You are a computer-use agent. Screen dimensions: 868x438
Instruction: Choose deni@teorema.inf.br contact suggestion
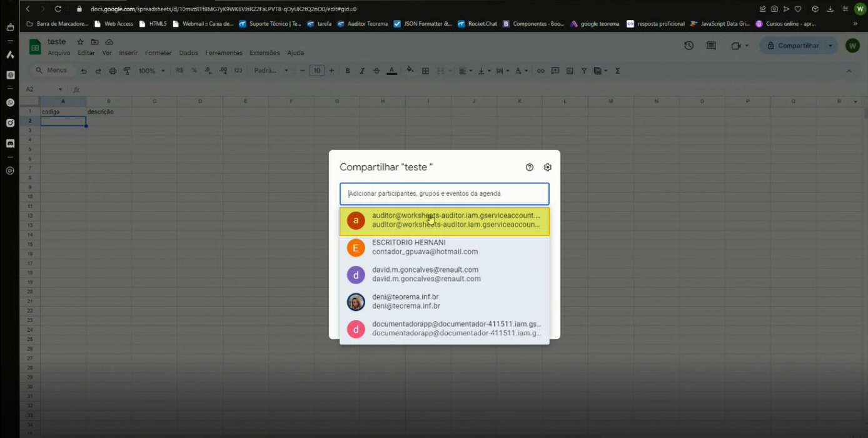click(x=445, y=302)
